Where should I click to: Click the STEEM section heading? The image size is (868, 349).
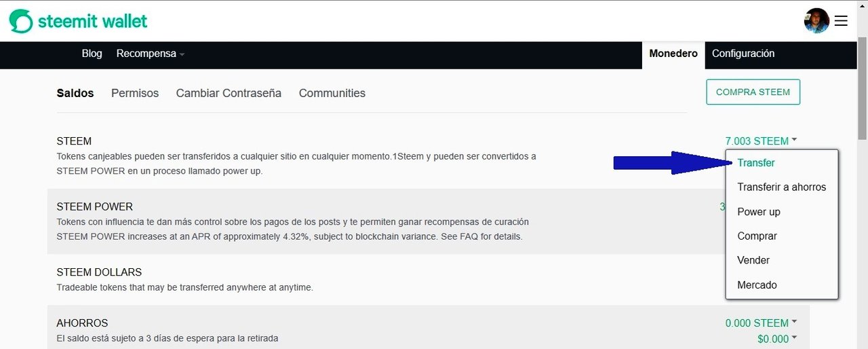pos(74,141)
